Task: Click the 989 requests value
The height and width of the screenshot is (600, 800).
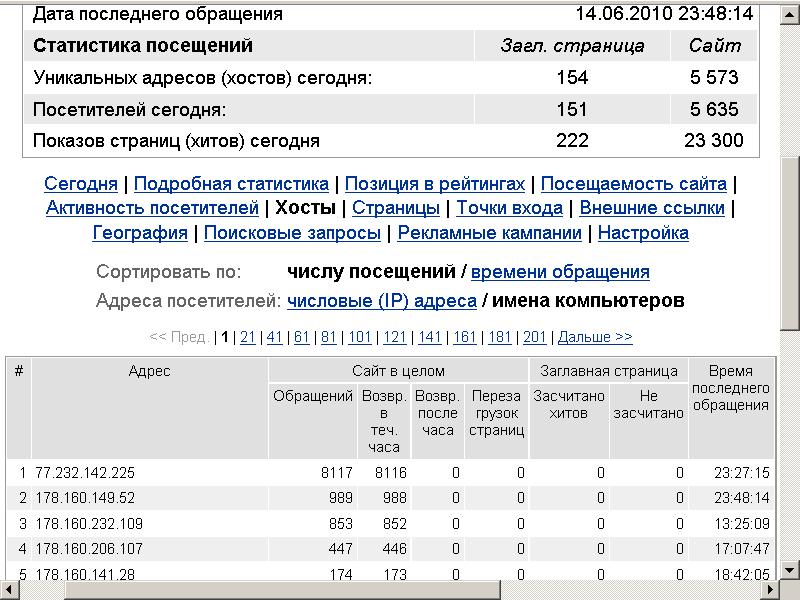Action: pos(341,498)
